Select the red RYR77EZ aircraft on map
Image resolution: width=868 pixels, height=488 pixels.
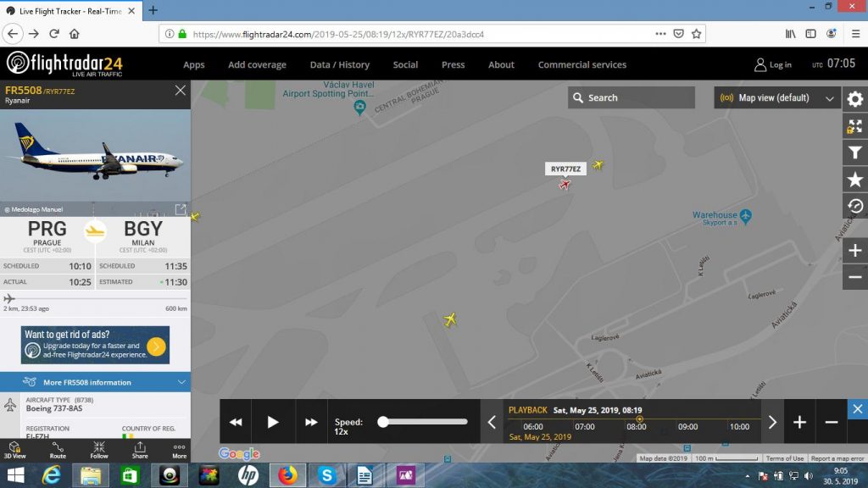(x=565, y=184)
